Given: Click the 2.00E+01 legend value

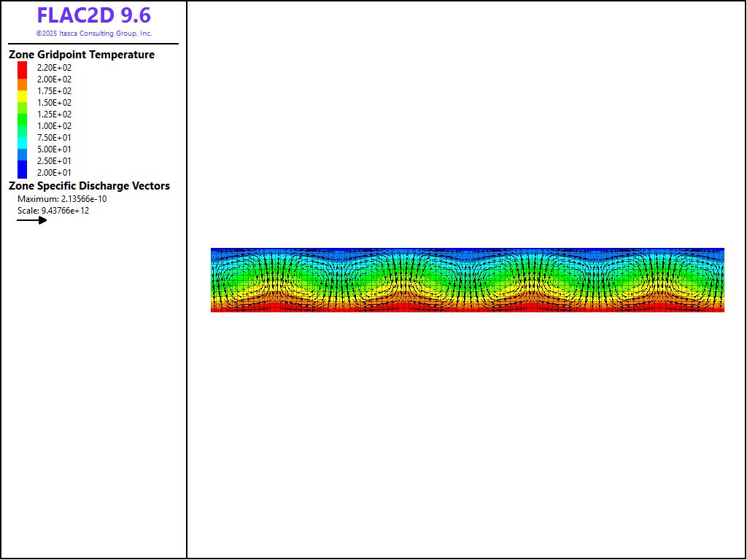Looking at the screenshot, I should [54, 173].
